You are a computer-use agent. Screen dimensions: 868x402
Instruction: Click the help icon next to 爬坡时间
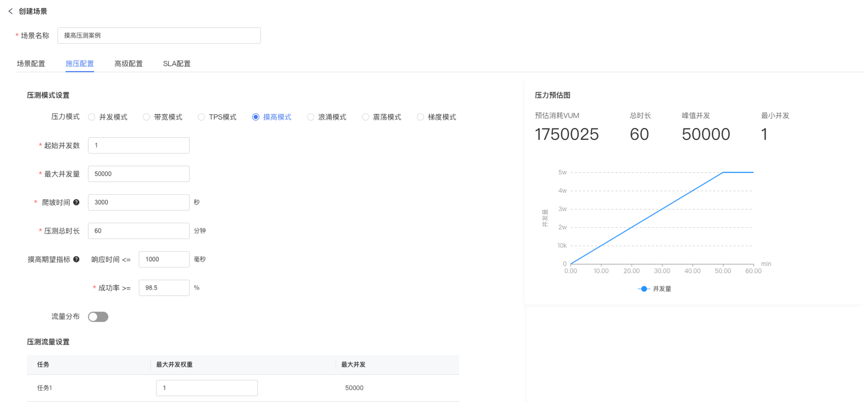[x=76, y=202]
